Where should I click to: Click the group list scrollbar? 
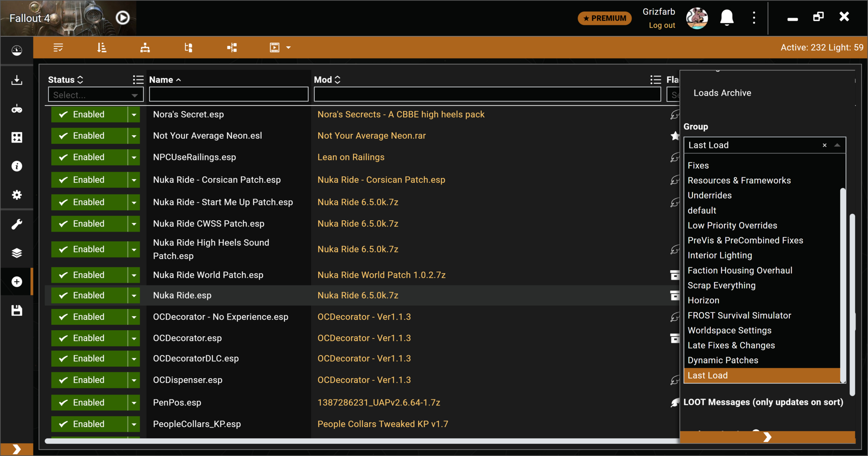coord(843,285)
